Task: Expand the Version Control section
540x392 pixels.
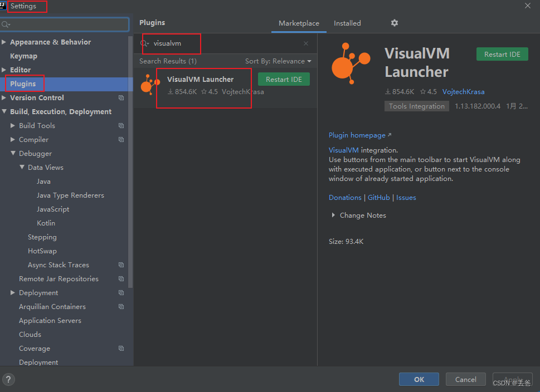Action: point(4,98)
